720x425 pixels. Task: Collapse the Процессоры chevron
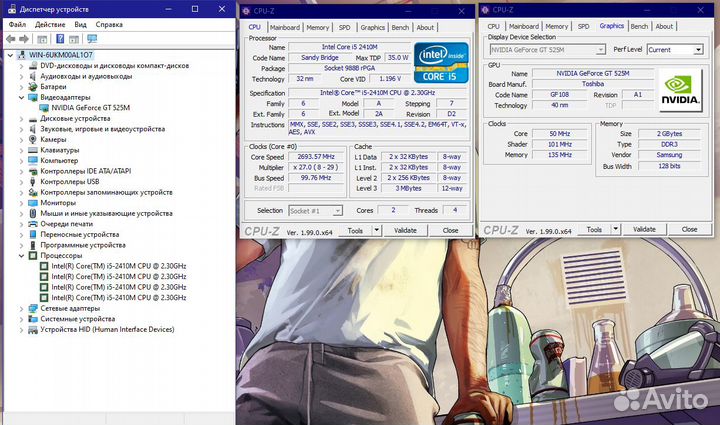[21, 256]
